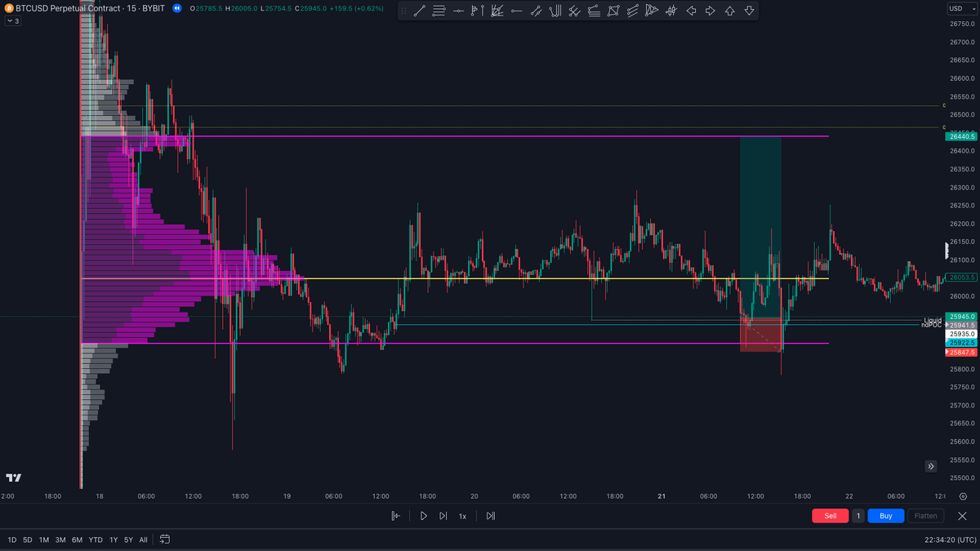Image resolution: width=980 pixels, height=551 pixels.
Task: Set chart range to 5D
Action: click(x=27, y=540)
